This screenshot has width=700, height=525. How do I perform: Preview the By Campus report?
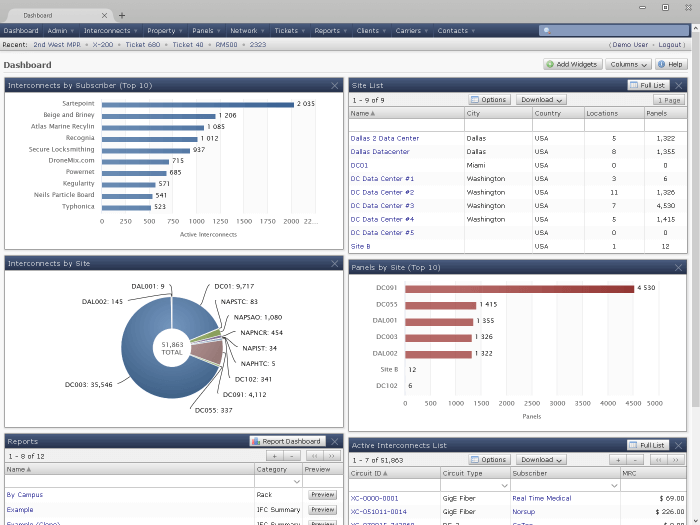[321, 495]
